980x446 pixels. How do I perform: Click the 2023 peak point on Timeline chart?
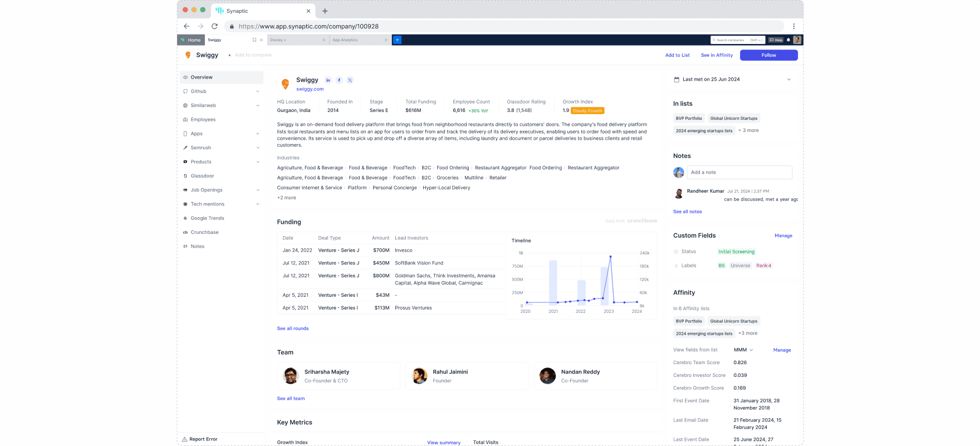coord(610,257)
